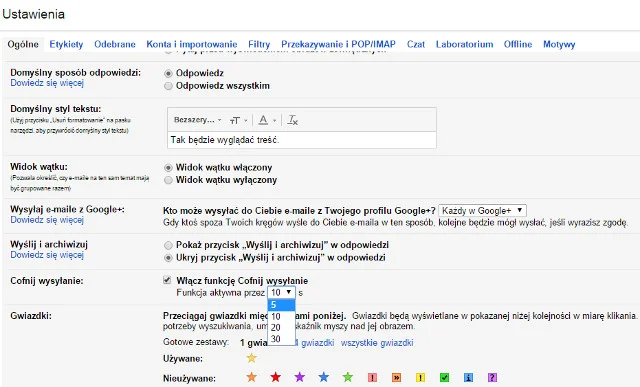Screen dimensions: 640x387
Task: Open the Etykiety tab
Action: (66, 44)
